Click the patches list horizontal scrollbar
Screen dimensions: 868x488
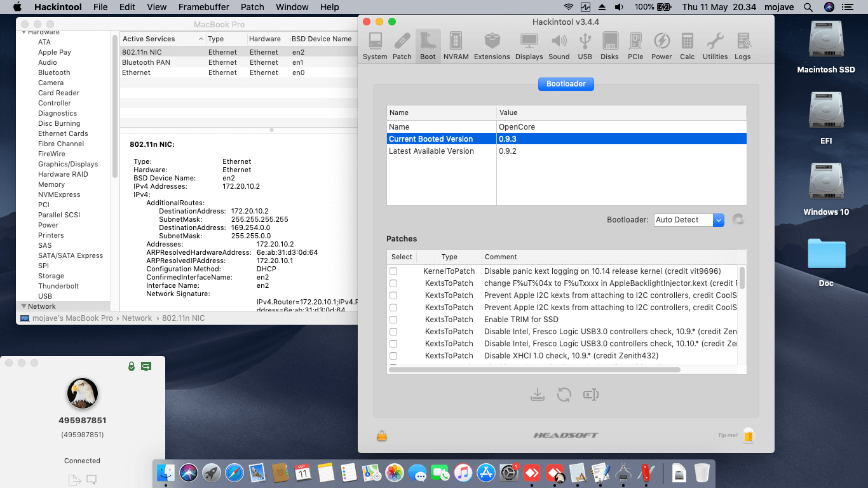pos(534,369)
